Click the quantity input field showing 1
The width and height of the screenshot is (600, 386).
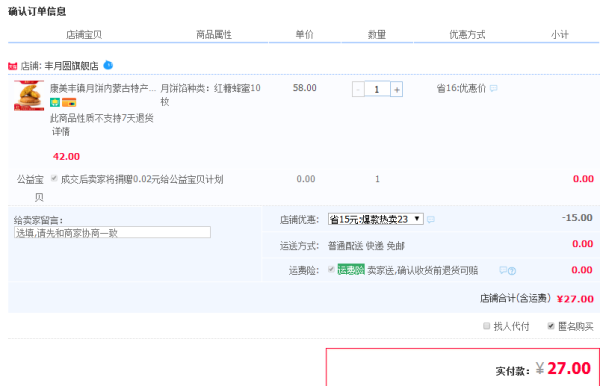click(x=377, y=89)
